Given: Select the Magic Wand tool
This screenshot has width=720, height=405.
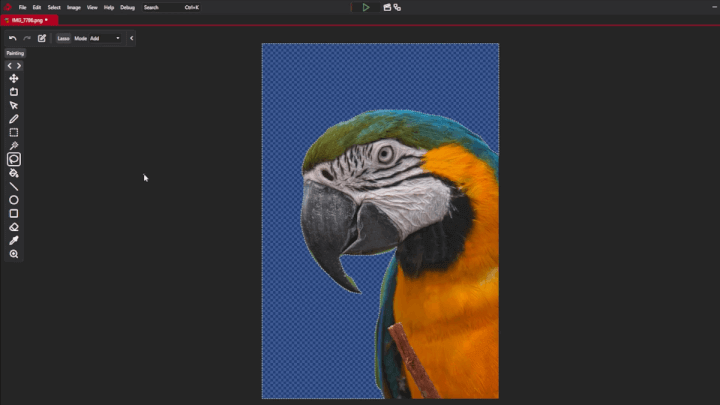Looking at the screenshot, I should [14, 146].
